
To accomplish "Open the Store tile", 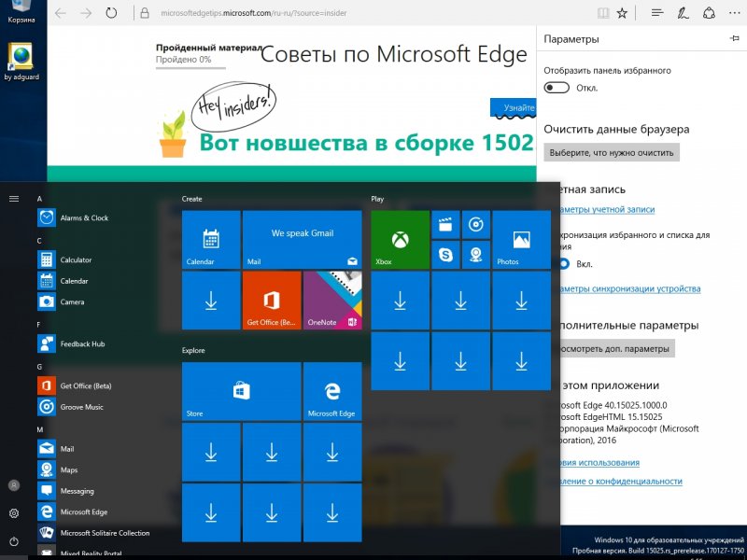I will click(242, 391).
